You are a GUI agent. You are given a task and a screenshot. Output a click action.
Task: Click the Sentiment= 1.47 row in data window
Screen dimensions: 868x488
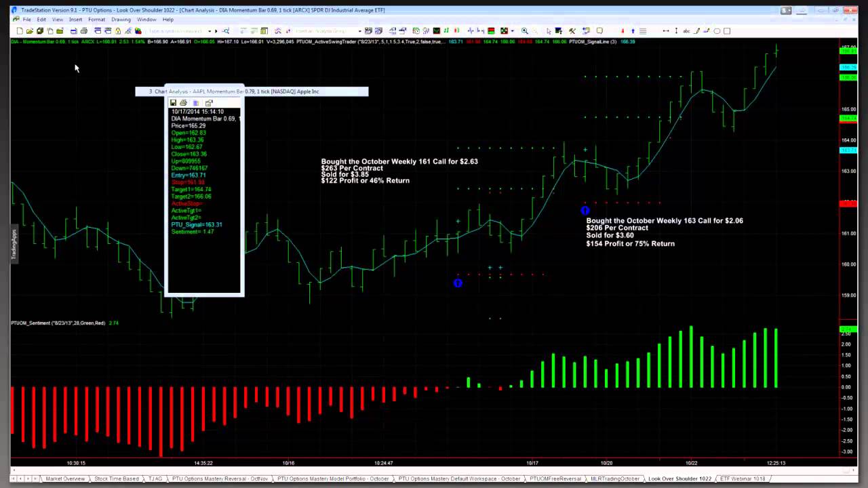pyautogui.click(x=193, y=232)
